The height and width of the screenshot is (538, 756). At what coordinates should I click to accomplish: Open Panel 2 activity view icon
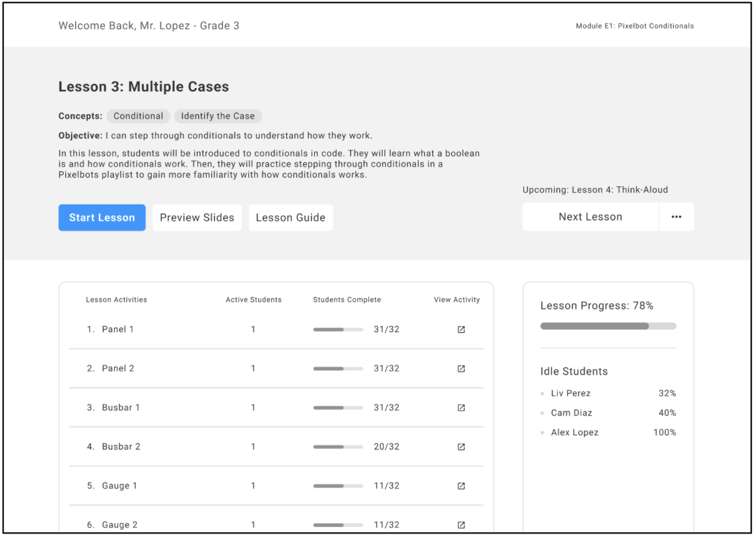click(461, 369)
